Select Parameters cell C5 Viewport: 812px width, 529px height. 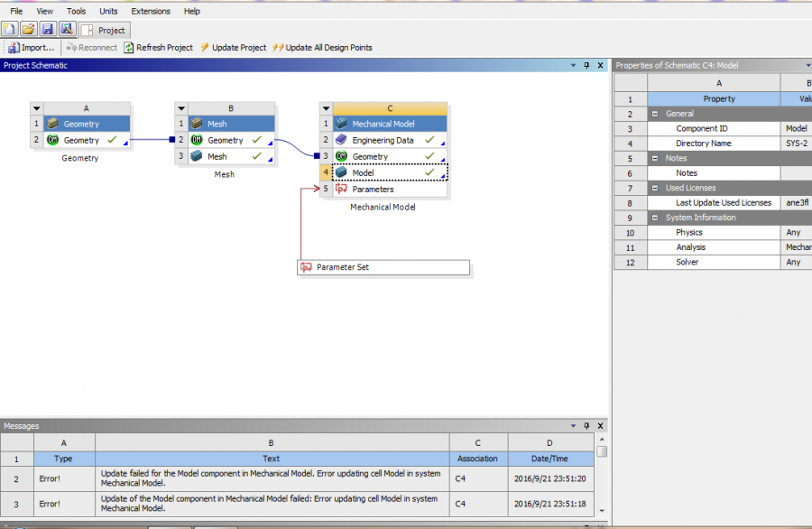click(390, 189)
